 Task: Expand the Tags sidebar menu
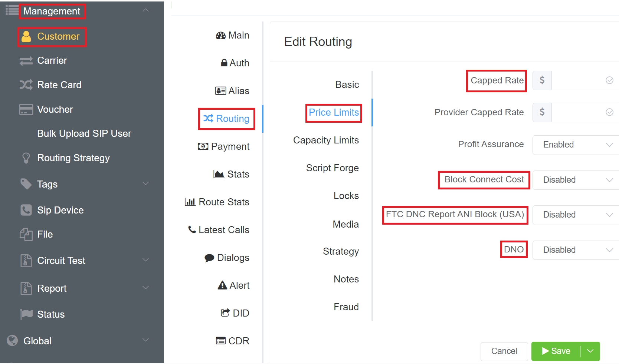tap(146, 184)
